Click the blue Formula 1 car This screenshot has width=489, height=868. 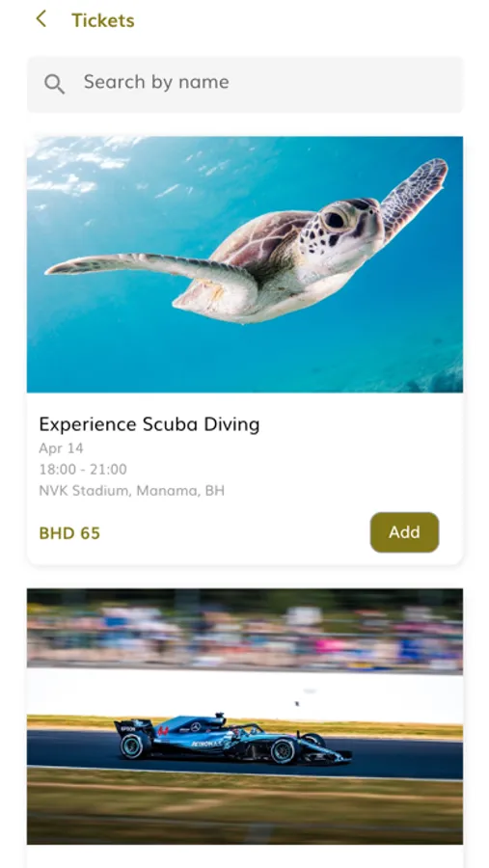point(232,738)
